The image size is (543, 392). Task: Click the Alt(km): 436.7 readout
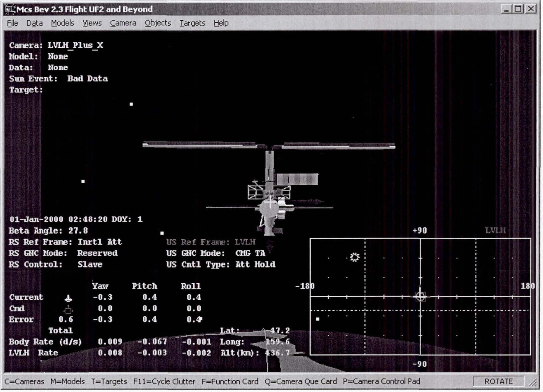pyautogui.click(x=255, y=353)
